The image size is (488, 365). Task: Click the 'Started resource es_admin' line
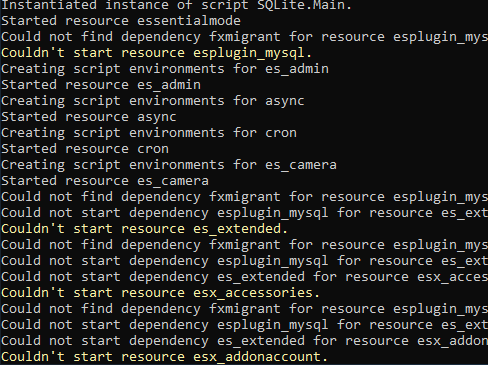click(101, 85)
